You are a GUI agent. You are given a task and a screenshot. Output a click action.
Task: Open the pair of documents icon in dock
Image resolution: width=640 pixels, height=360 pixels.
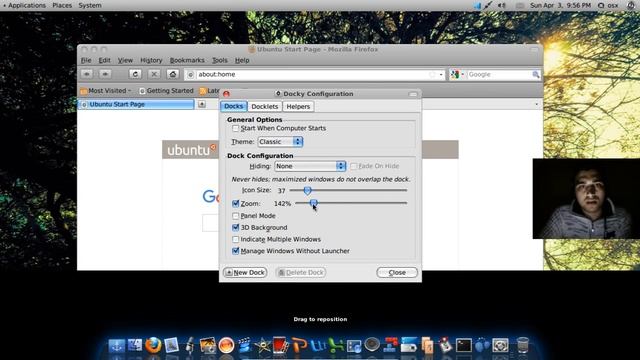click(x=427, y=345)
